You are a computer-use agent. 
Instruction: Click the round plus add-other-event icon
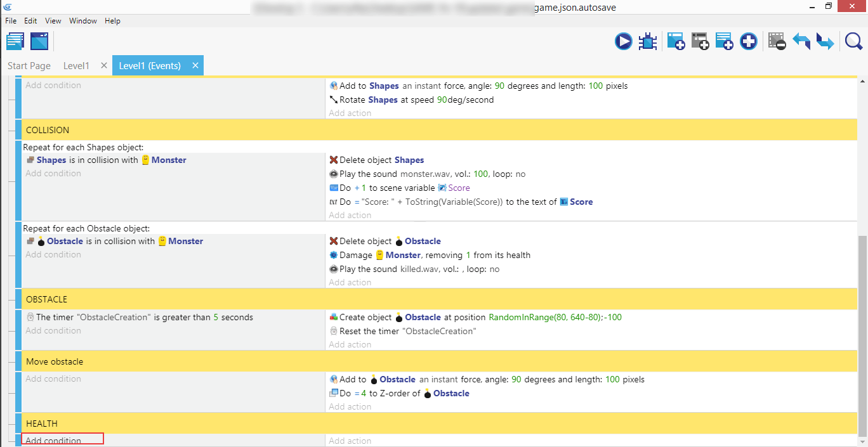[x=749, y=42]
